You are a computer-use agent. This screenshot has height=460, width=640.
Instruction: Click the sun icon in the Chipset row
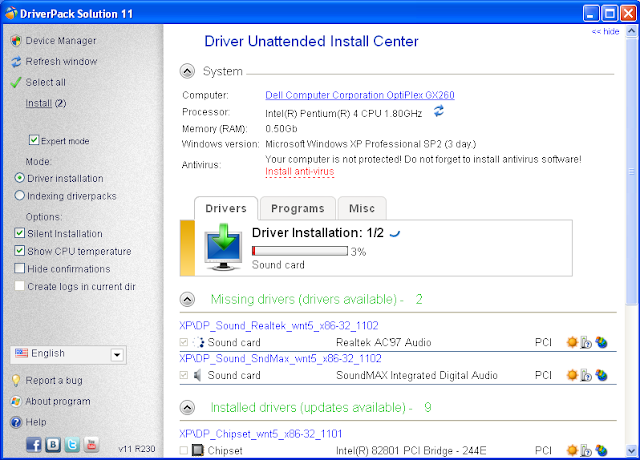pyautogui.click(x=572, y=450)
